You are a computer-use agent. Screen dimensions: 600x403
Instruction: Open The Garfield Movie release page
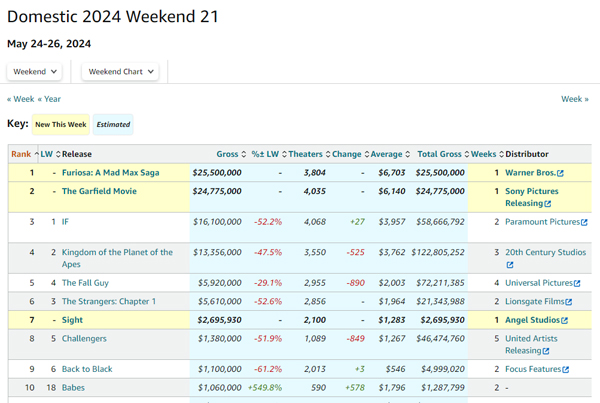click(99, 191)
